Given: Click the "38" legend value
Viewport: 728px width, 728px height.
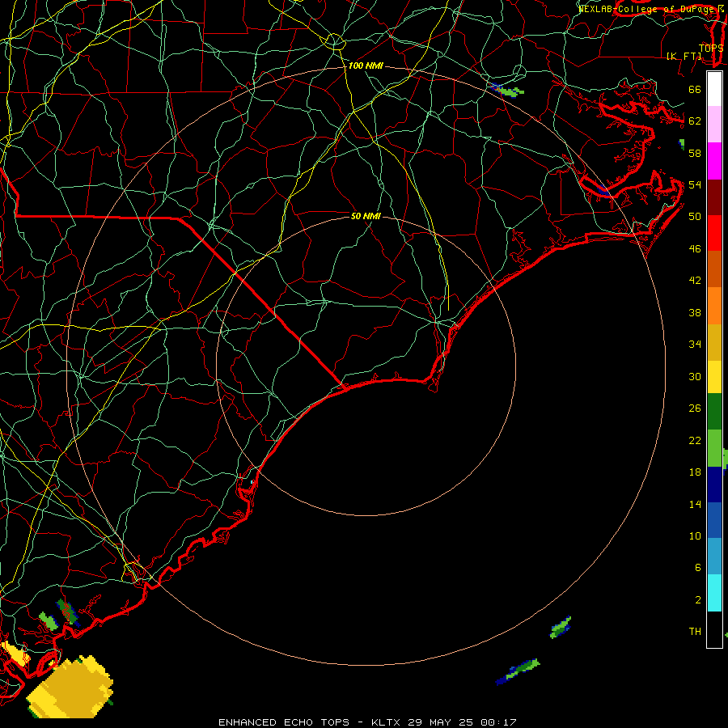Looking at the screenshot, I should click(695, 312).
